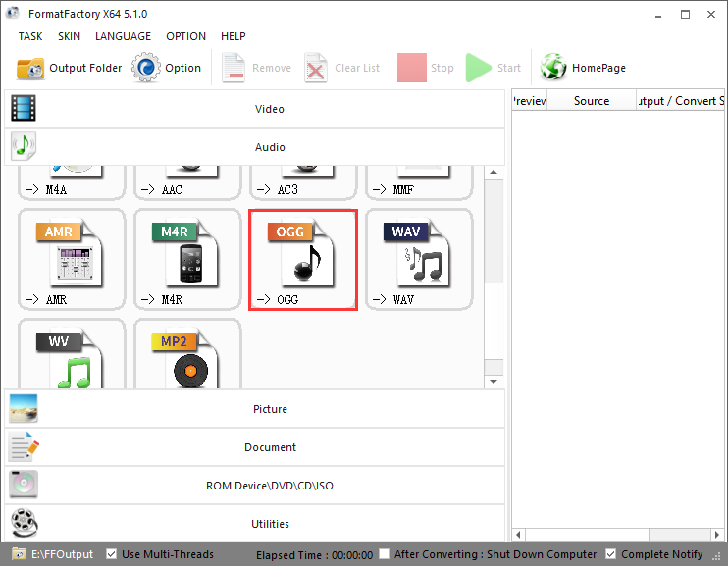Open the LANGUAGE menu
This screenshot has width=728, height=566.
(123, 36)
